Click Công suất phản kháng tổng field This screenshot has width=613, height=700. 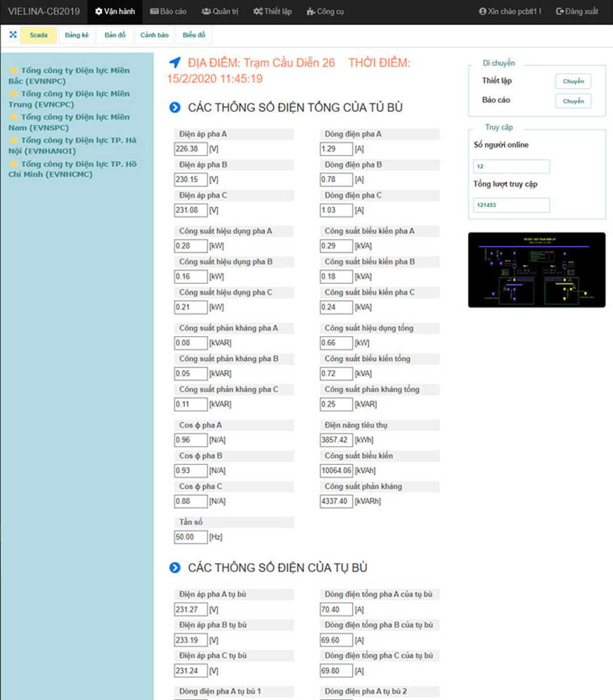pyautogui.click(x=337, y=404)
